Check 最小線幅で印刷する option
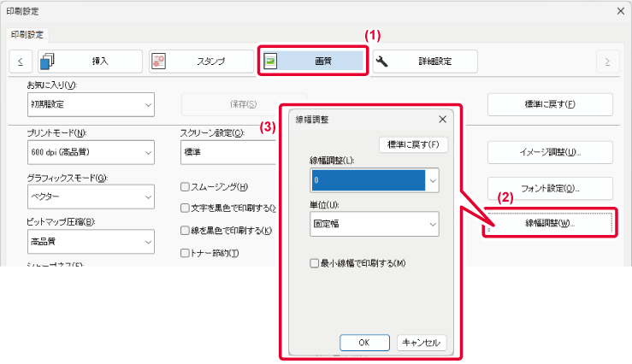Viewport: 632px width, 364px height. click(x=315, y=264)
